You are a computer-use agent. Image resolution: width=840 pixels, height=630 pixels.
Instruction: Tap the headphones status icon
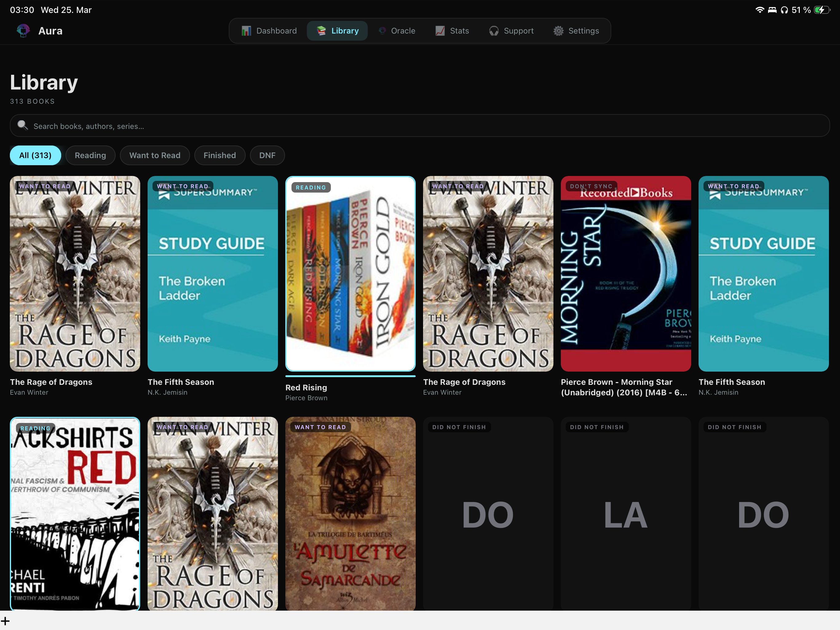coord(784,10)
